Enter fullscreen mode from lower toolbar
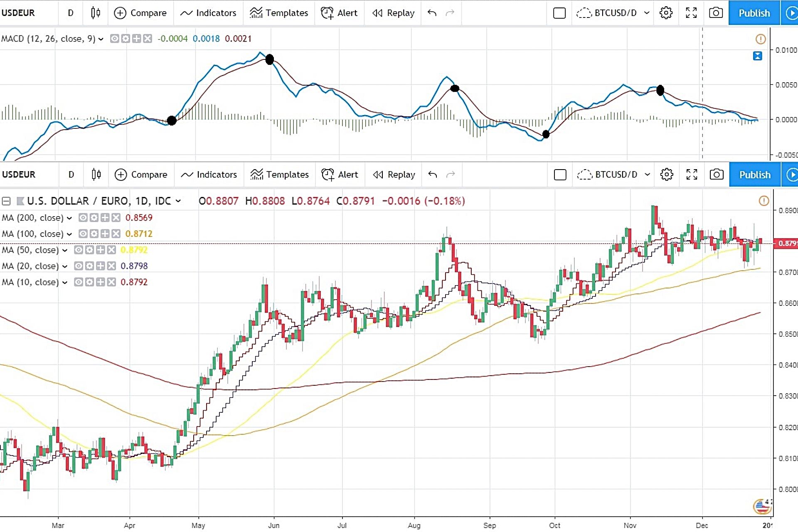 click(x=692, y=175)
